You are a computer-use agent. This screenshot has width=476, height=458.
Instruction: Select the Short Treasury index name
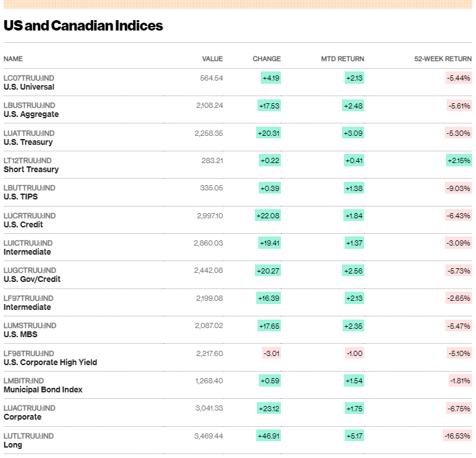pos(31,170)
